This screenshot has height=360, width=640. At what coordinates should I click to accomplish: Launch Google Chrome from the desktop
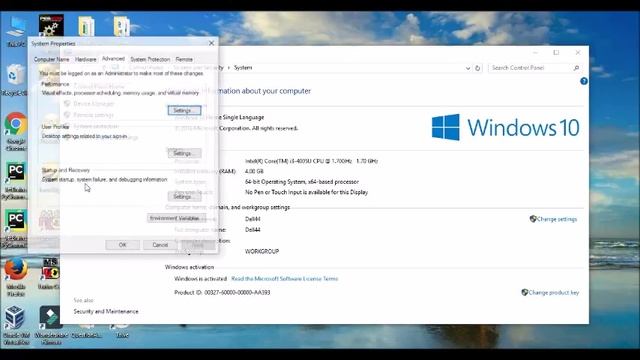[16, 131]
